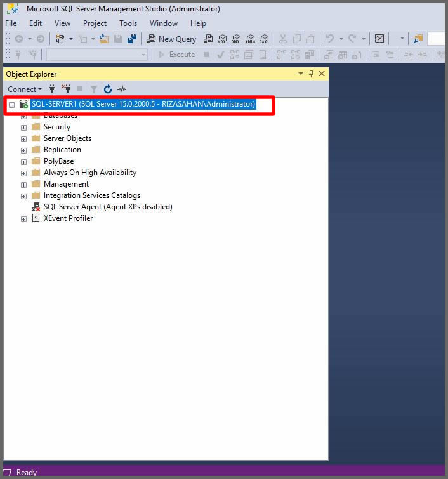The width and height of the screenshot is (448, 479).
Task: Click the Open File folder icon
Action: pos(104,39)
